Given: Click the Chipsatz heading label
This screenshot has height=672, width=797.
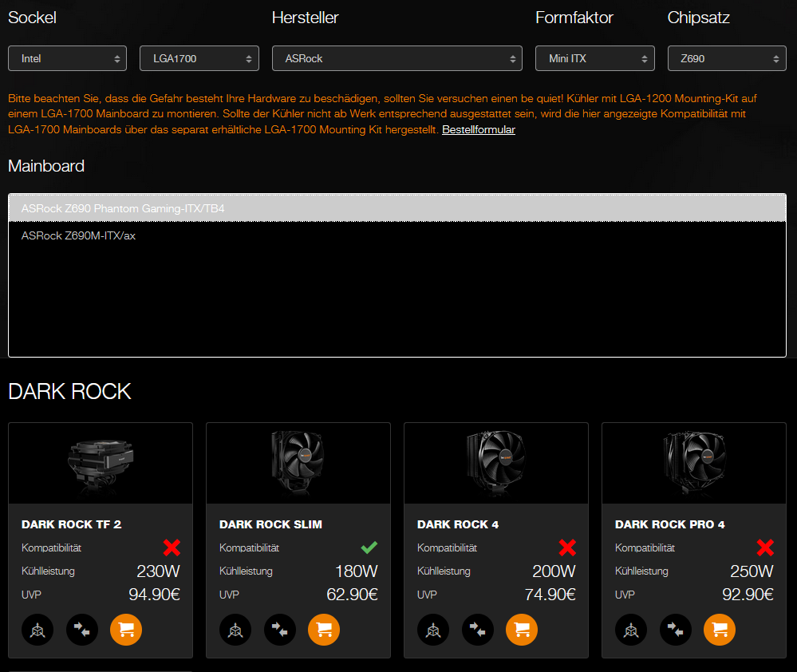Looking at the screenshot, I should tap(698, 18).
